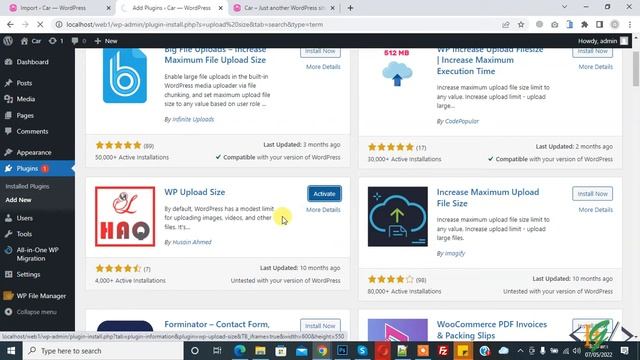Image resolution: width=640 pixels, height=360 pixels.
Task: Open Settings in the sidebar
Action: coord(28,274)
